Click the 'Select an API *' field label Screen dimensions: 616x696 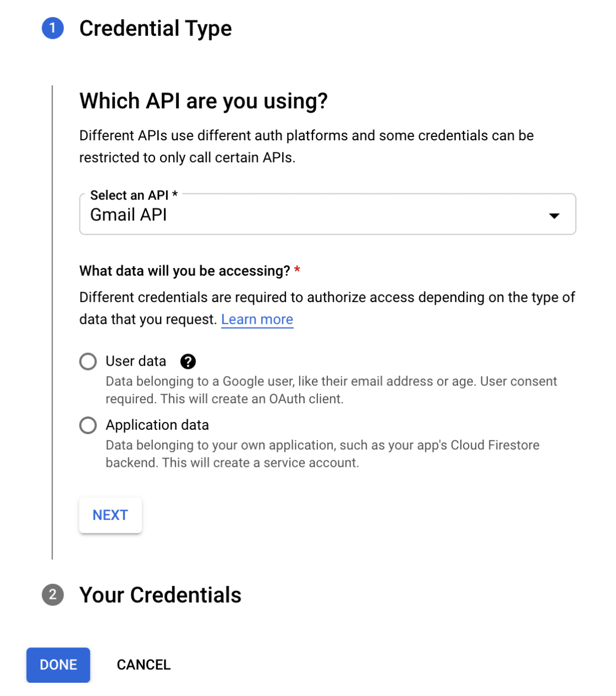[x=134, y=195]
